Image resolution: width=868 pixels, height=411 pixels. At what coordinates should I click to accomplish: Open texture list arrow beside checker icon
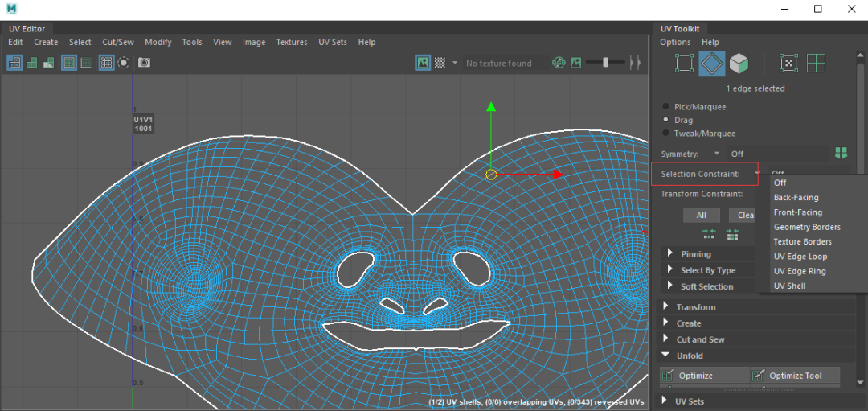pyautogui.click(x=454, y=63)
